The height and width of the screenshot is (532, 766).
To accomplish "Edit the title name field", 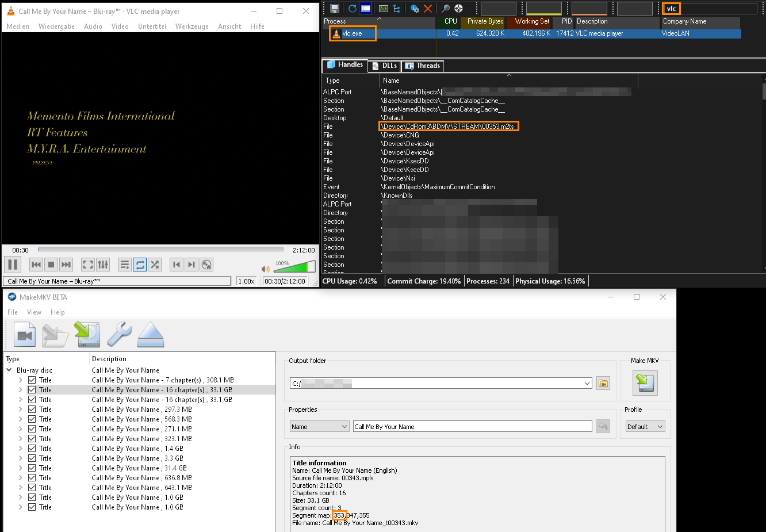I will [x=472, y=427].
